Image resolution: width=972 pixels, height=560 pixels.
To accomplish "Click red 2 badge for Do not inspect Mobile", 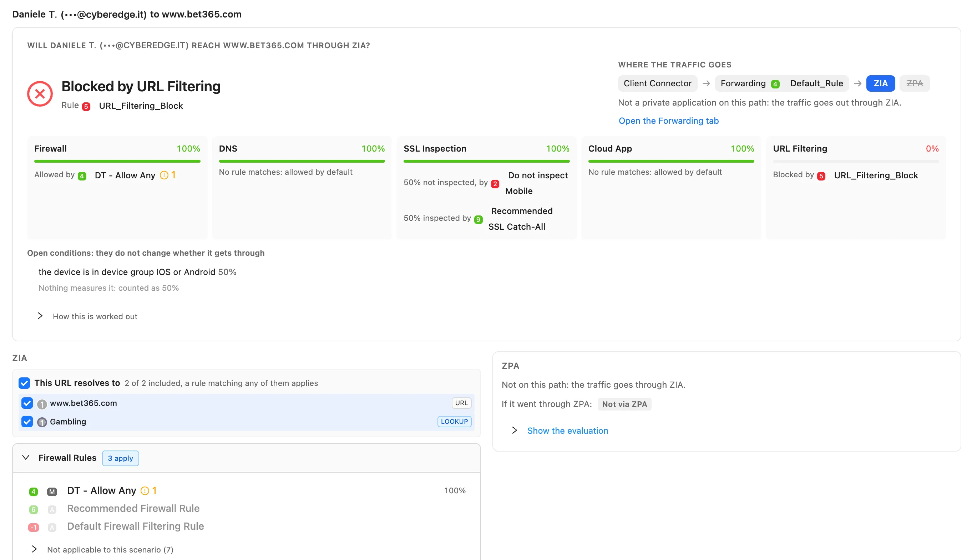I will click(495, 184).
